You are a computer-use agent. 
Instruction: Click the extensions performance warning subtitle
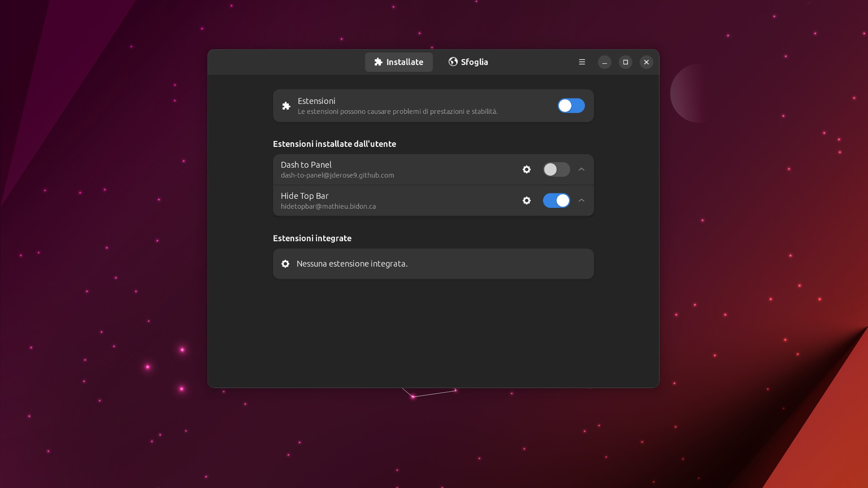click(x=398, y=112)
